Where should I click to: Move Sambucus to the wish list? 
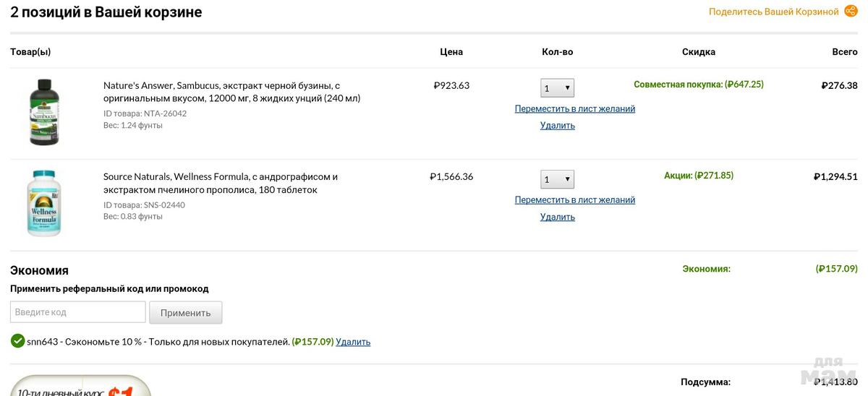(574, 109)
